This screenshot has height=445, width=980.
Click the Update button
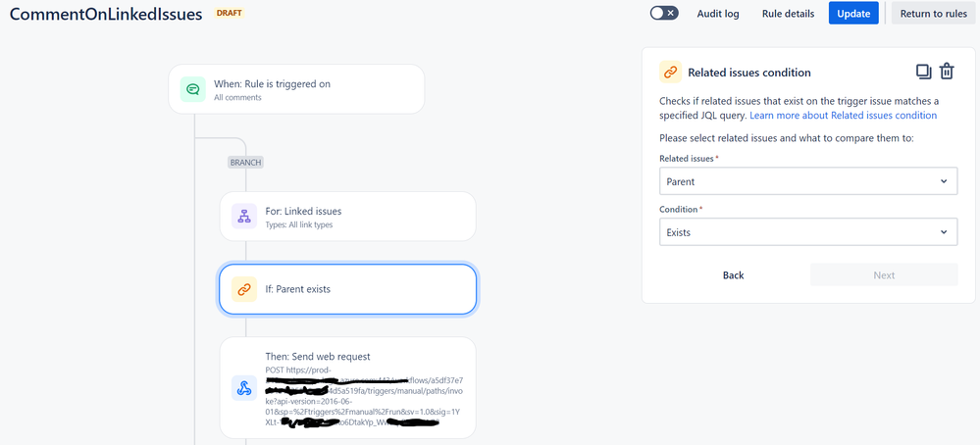pos(853,13)
